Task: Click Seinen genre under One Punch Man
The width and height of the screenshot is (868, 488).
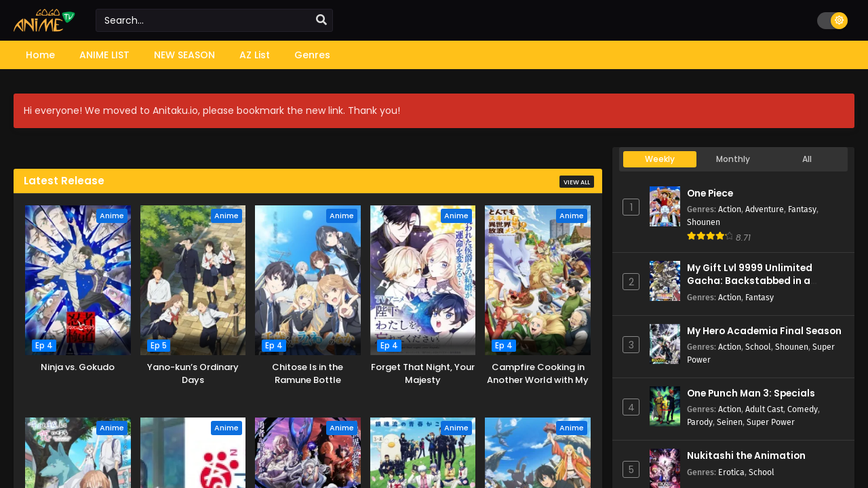Action: click(x=730, y=422)
